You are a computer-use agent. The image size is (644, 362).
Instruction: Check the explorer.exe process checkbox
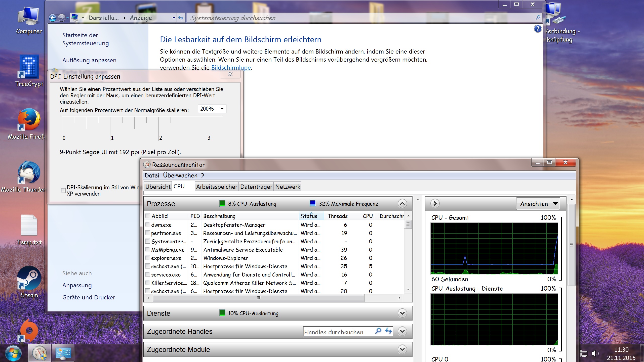[x=148, y=258]
